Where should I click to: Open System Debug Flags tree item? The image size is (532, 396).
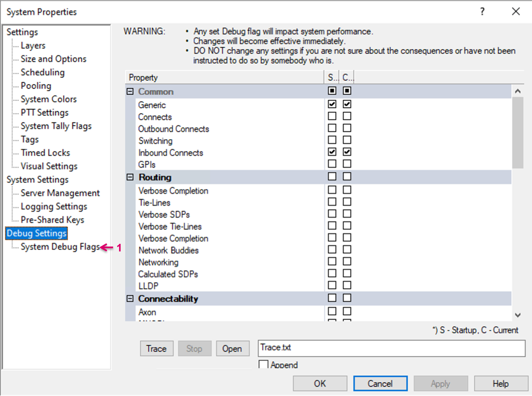(60, 247)
